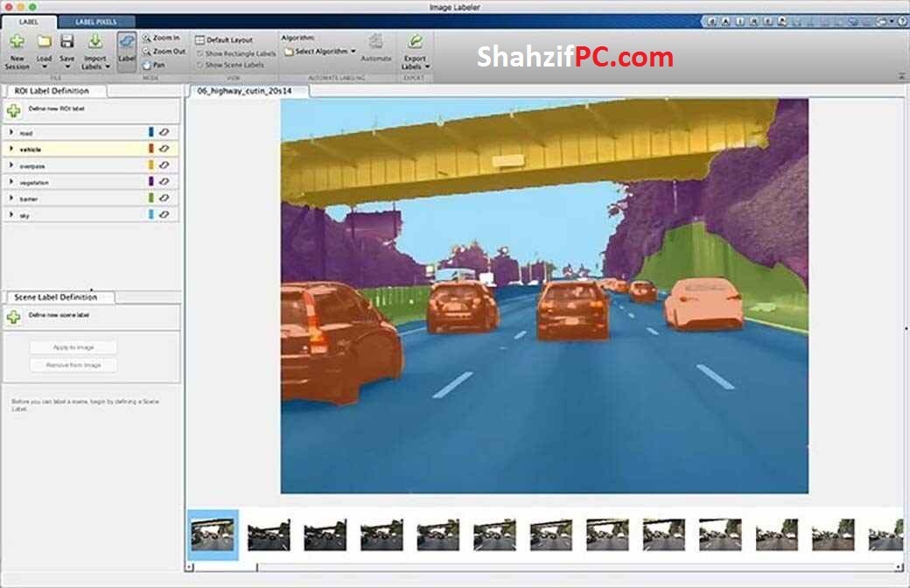Click the Apply to Image button

(x=76, y=346)
